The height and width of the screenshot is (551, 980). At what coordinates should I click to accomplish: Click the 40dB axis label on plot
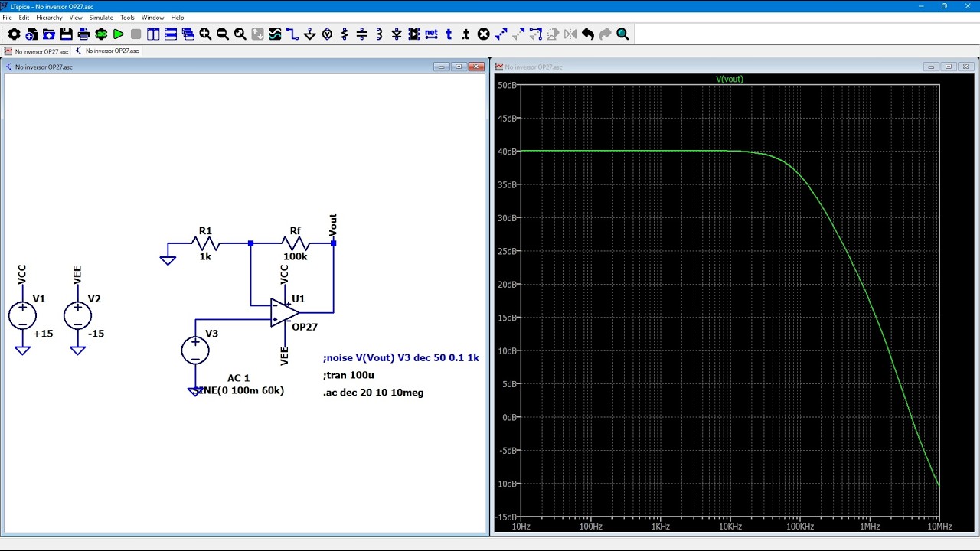click(508, 152)
